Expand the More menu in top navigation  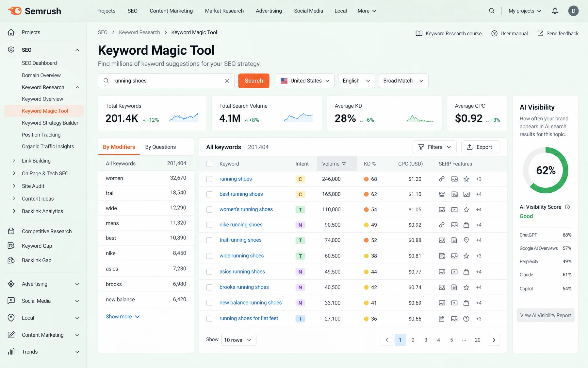click(367, 11)
